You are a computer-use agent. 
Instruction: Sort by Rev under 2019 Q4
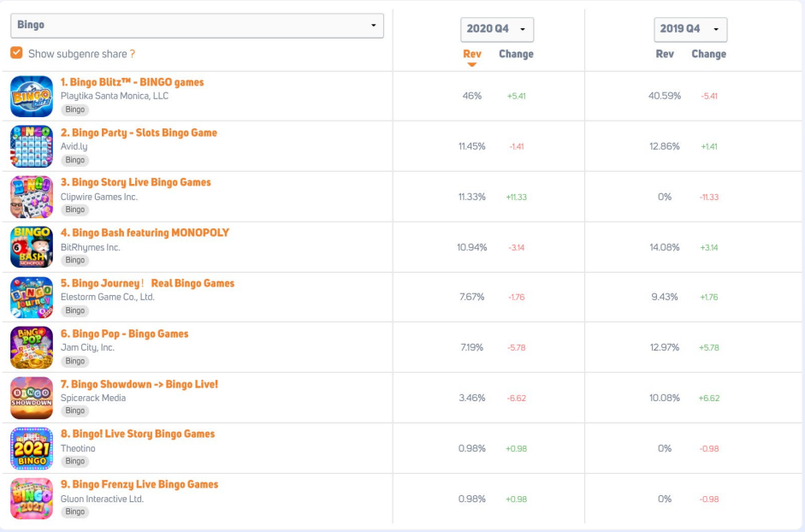(x=665, y=54)
